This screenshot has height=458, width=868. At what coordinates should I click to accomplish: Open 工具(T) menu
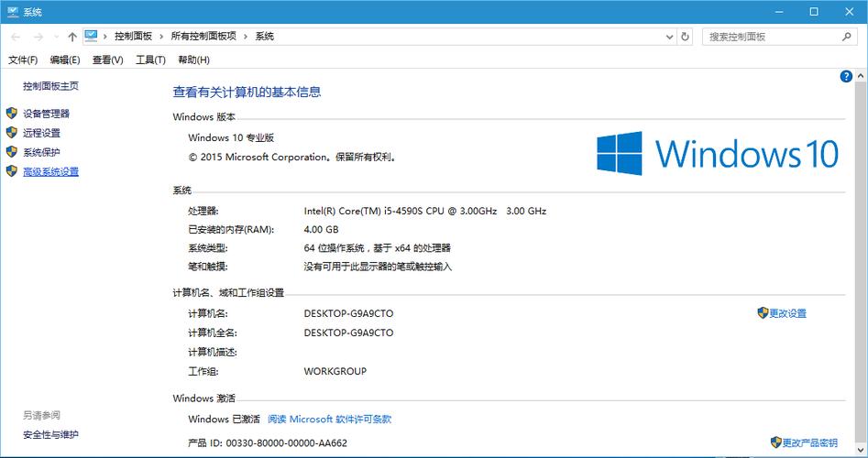(x=150, y=60)
